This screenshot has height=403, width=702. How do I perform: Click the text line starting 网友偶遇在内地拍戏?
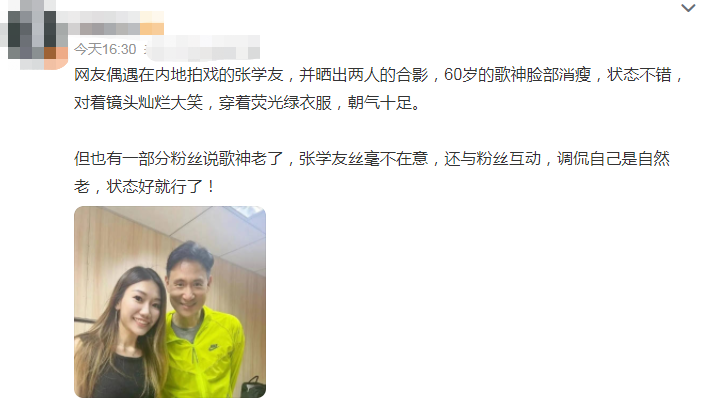coord(379,75)
